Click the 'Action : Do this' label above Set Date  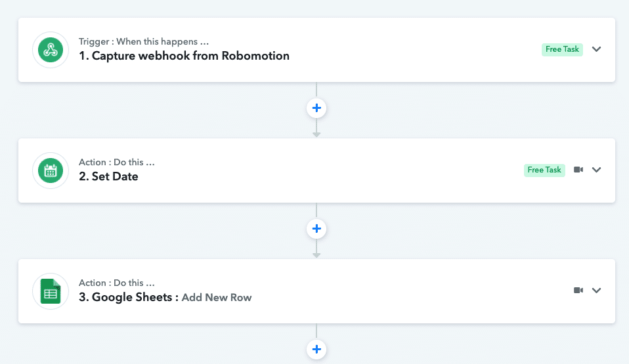(x=117, y=162)
